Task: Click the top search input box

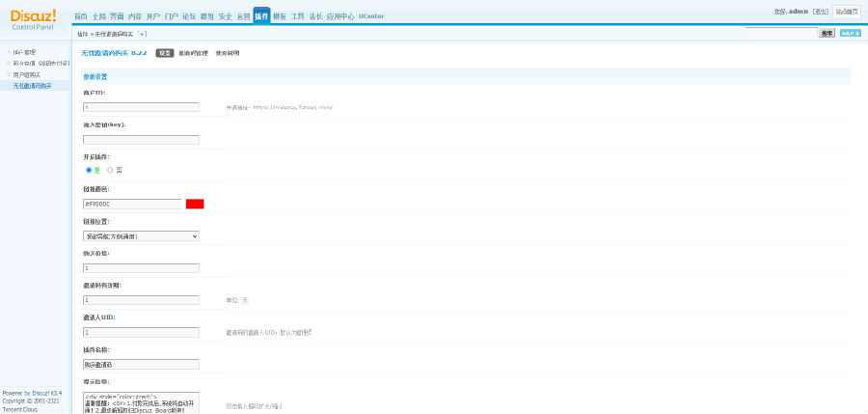Action: coord(781,33)
